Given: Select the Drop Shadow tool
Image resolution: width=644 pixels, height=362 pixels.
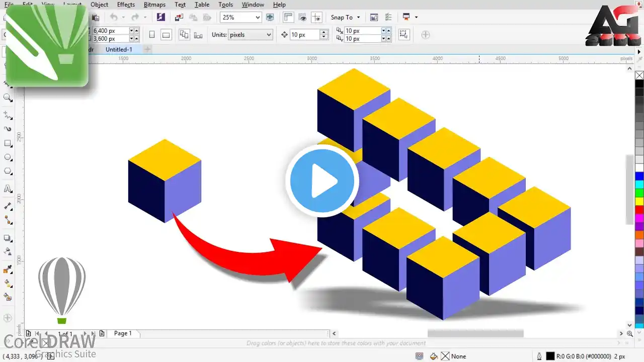Looking at the screenshot, I should pyautogui.click(x=8, y=238).
